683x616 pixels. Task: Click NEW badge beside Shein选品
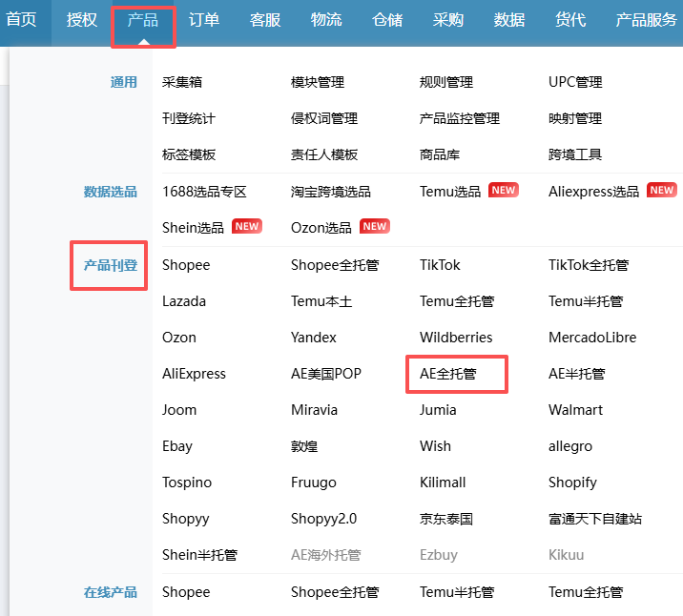pos(246,227)
